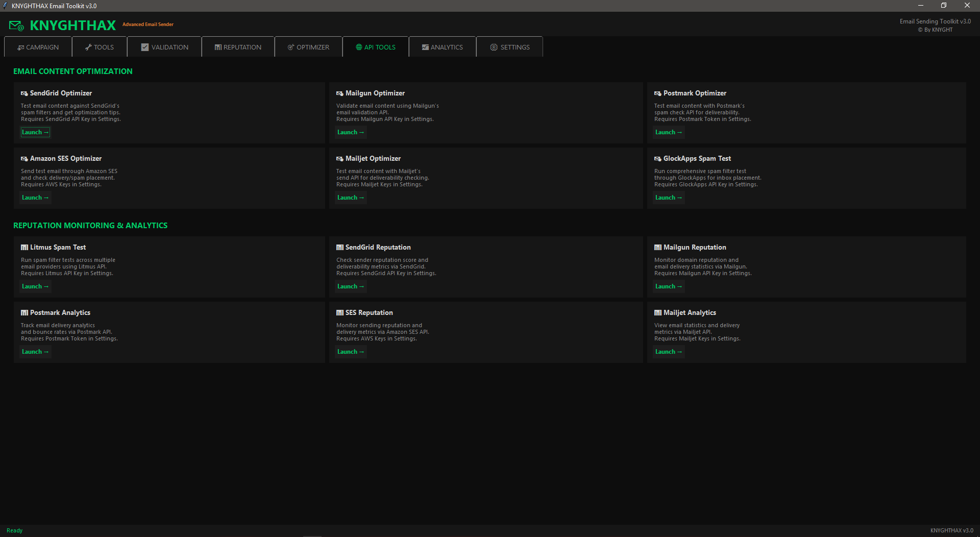The height and width of the screenshot is (537, 980).
Task: Click the Advanced Email Sender subtitle
Action: (x=148, y=25)
